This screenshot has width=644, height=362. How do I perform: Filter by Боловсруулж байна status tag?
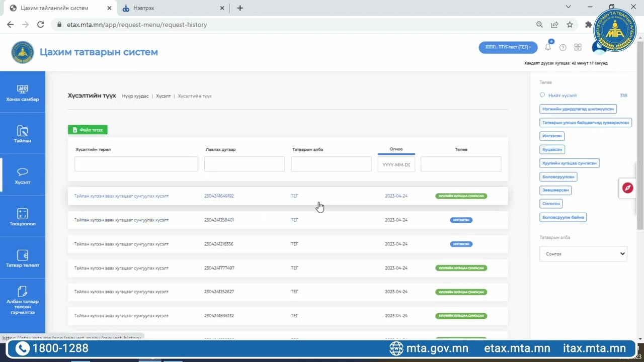pyautogui.click(x=563, y=217)
